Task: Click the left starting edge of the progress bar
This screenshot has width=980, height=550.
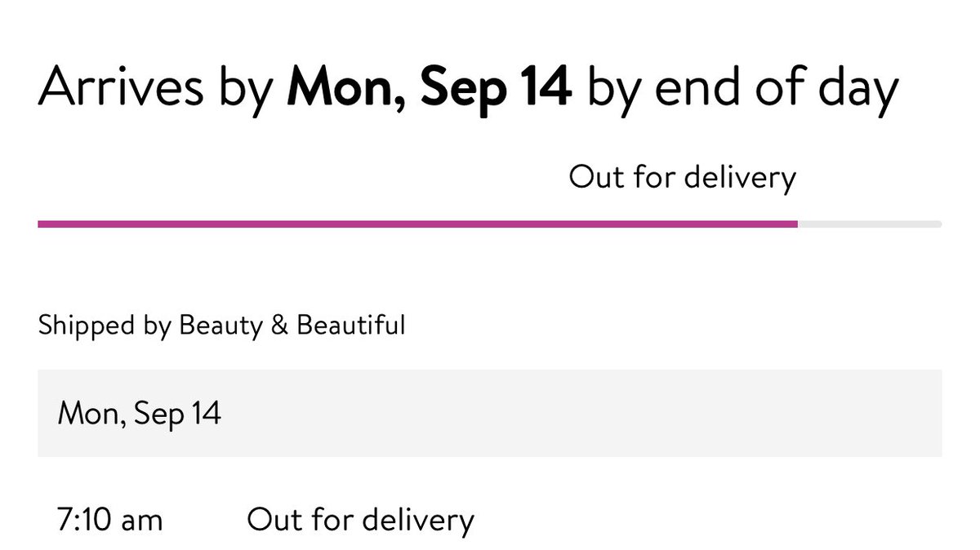Action: pyautogui.click(x=41, y=224)
